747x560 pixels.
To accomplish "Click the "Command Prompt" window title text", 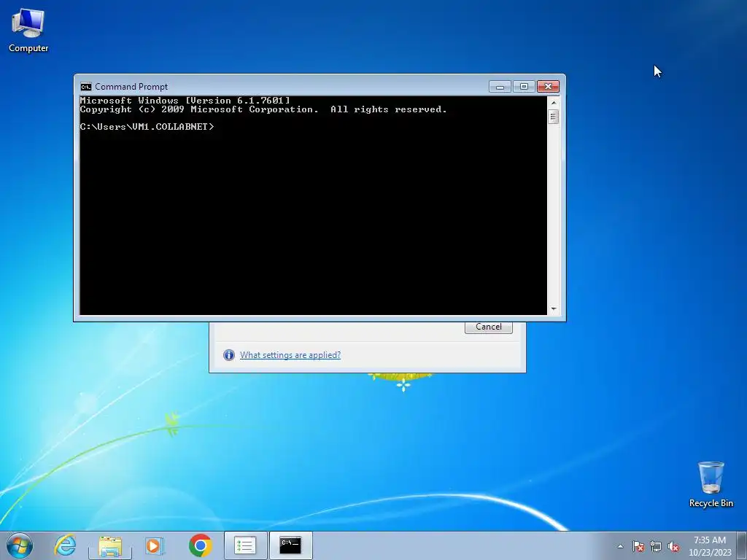I will 131,87.
